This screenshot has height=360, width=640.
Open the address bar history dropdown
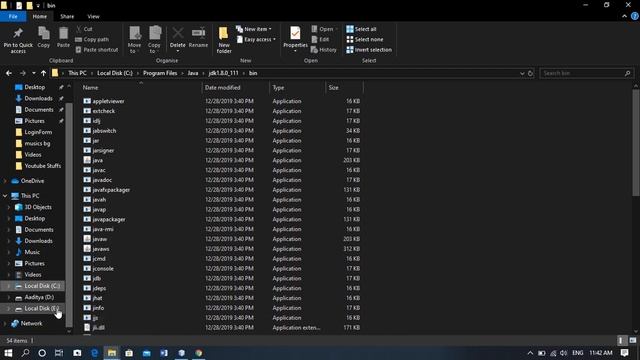coord(522,73)
